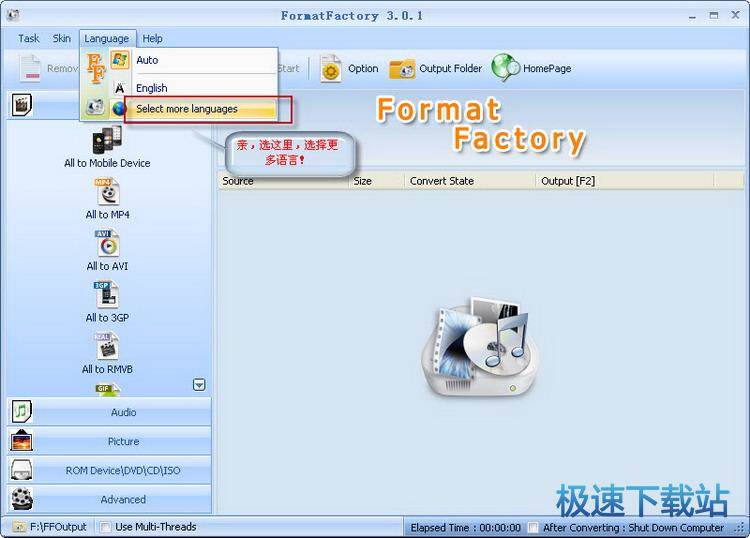
Task: Expand the Audio category
Action: click(x=109, y=412)
